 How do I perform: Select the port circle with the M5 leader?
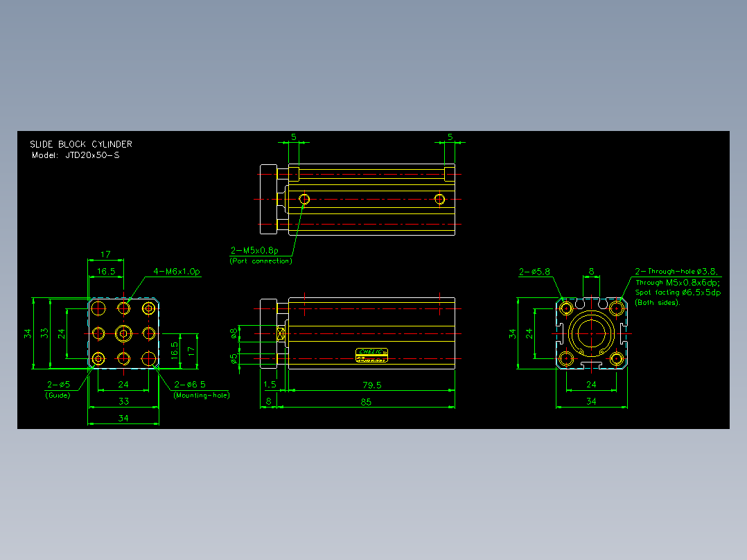tap(304, 199)
